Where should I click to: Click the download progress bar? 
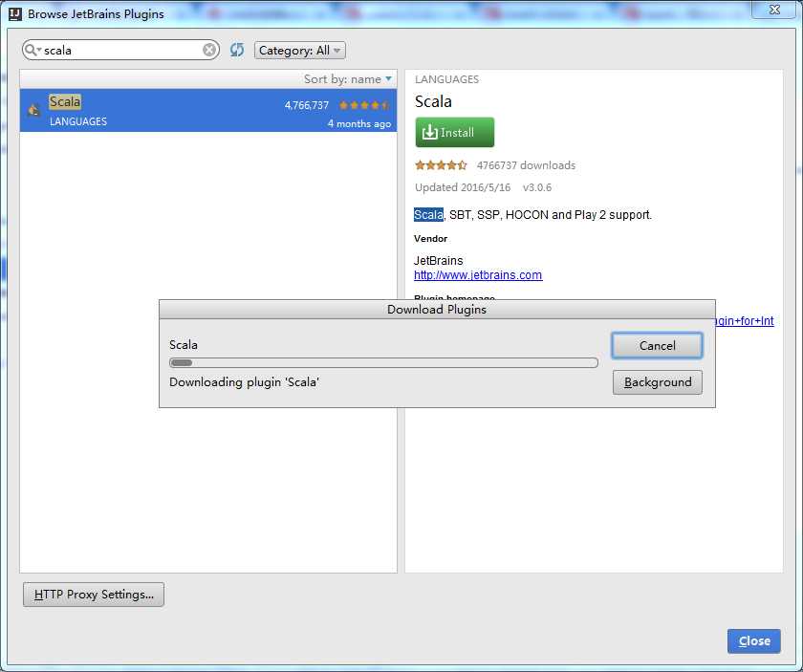(x=383, y=362)
